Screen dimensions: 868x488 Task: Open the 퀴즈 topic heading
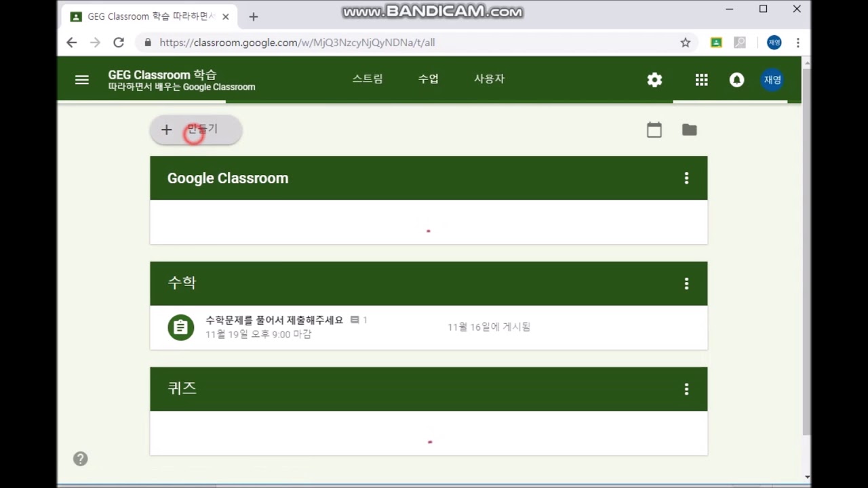click(182, 388)
